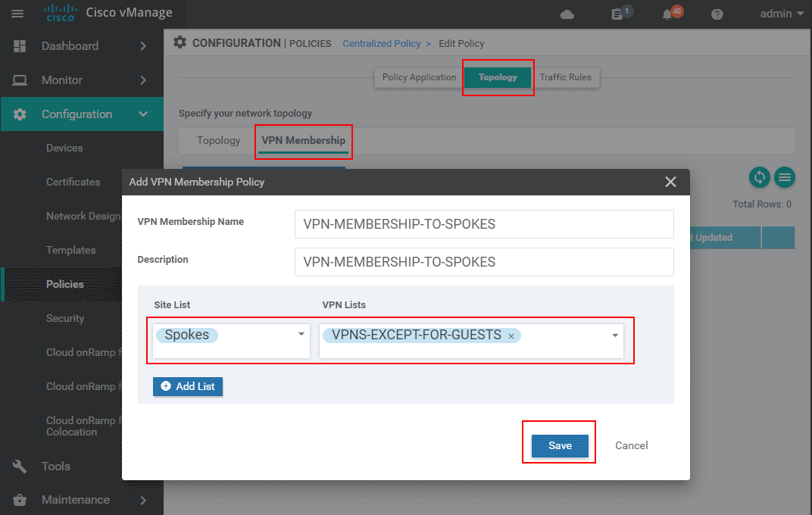Open the navigation hamburger menu

[17, 13]
